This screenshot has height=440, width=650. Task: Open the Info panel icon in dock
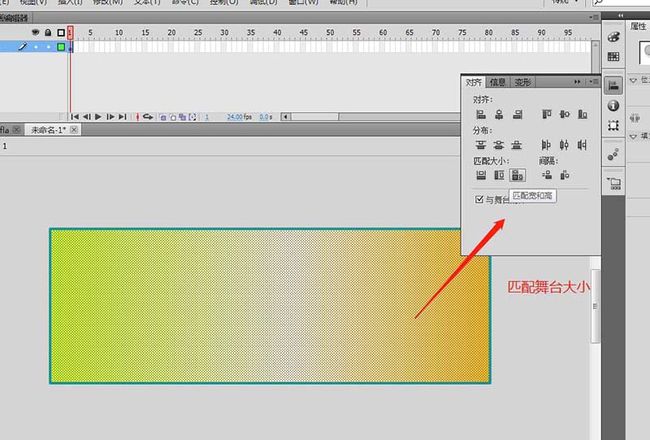(613, 106)
